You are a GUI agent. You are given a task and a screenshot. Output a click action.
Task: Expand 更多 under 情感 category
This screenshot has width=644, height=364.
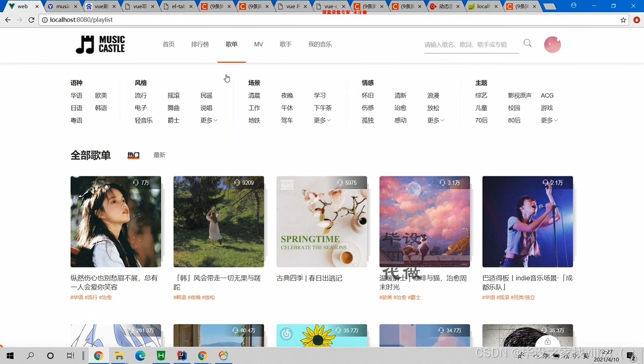coord(436,120)
